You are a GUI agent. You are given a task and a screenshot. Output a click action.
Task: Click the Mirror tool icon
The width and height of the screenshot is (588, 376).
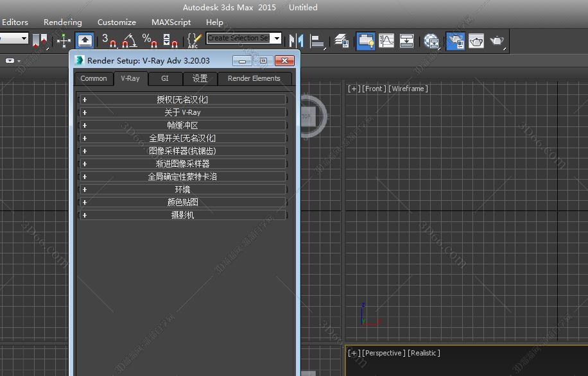296,40
